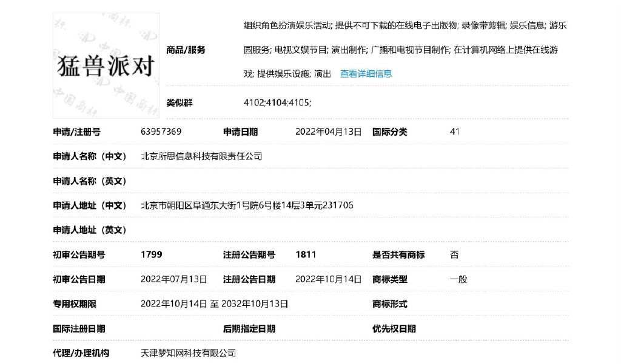621x364 pixels.
Task: Click the 注册公告期号 label
Action: point(249,255)
